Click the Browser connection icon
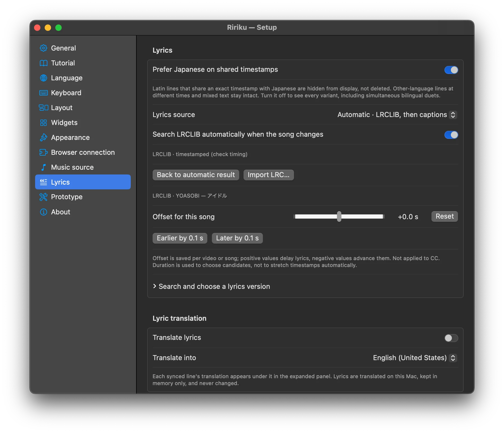Image resolution: width=504 pixels, height=433 pixels. point(43,152)
